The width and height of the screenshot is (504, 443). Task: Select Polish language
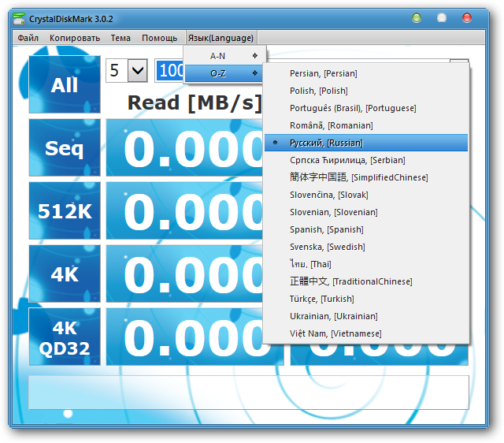pyautogui.click(x=365, y=91)
